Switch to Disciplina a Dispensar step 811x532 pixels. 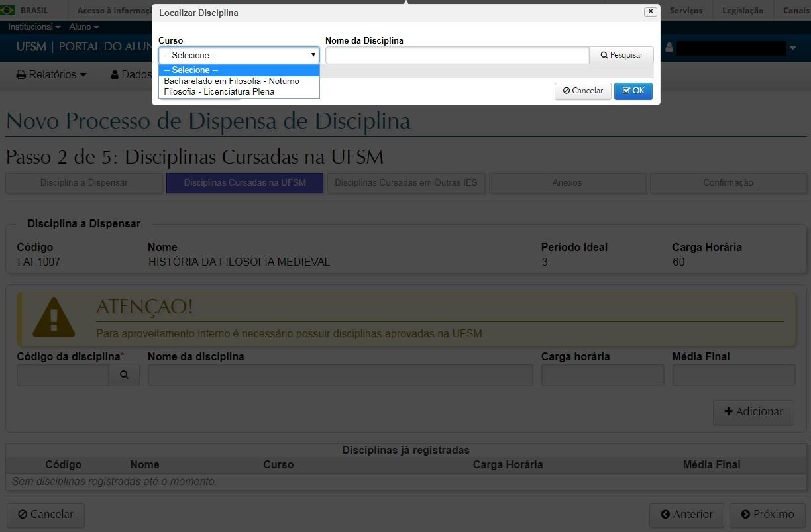83,183
